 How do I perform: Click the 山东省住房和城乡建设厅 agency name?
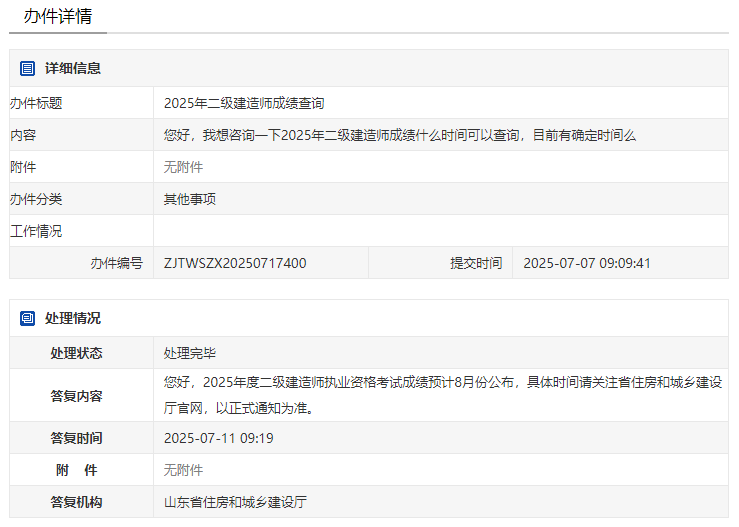pyautogui.click(x=235, y=502)
